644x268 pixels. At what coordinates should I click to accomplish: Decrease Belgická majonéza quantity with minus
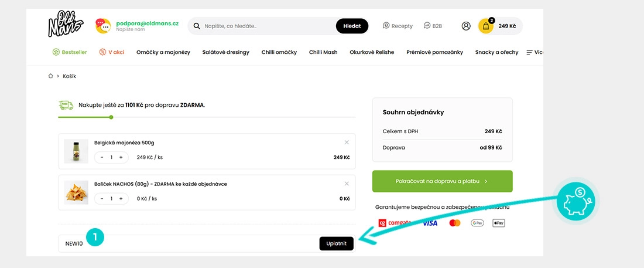[x=102, y=157]
